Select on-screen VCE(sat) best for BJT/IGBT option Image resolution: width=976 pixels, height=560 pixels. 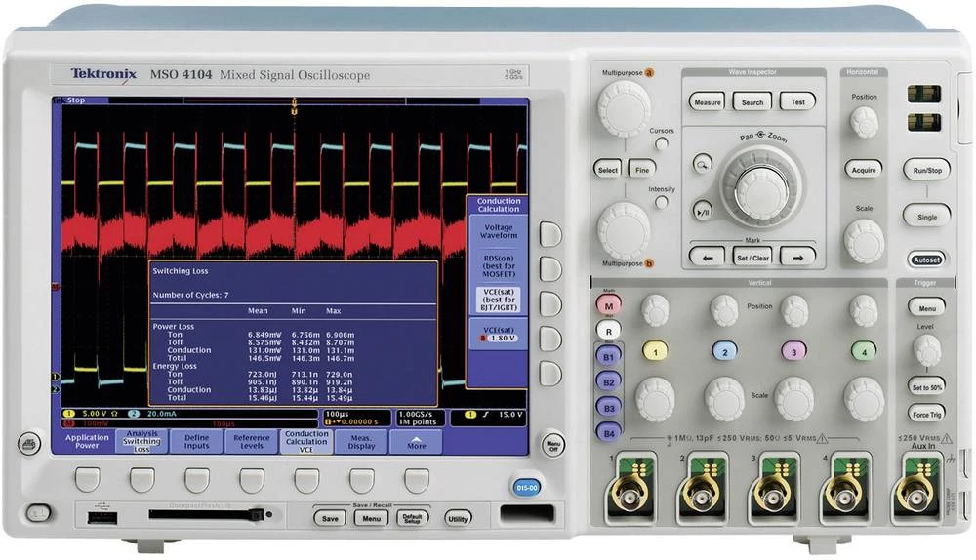click(x=498, y=300)
